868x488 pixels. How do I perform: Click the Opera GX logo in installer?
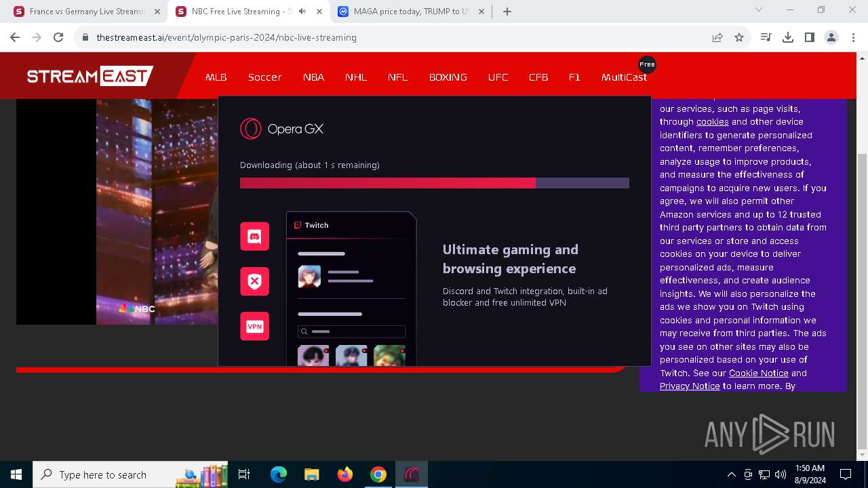[282, 129]
